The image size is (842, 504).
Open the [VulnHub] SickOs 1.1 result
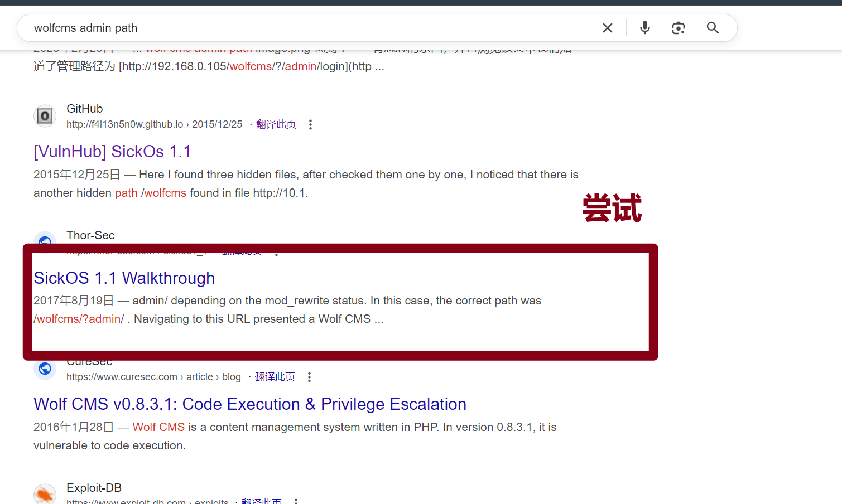[112, 151]
